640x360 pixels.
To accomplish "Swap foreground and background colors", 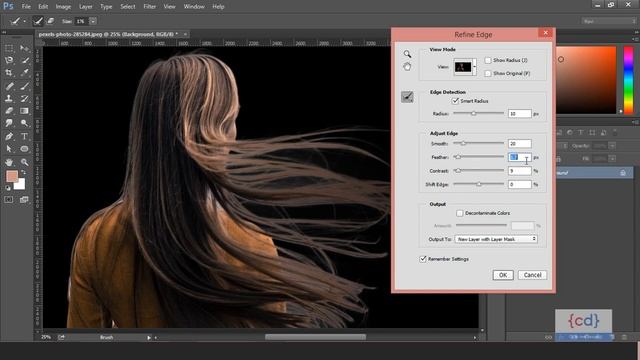I will [23, 173].
